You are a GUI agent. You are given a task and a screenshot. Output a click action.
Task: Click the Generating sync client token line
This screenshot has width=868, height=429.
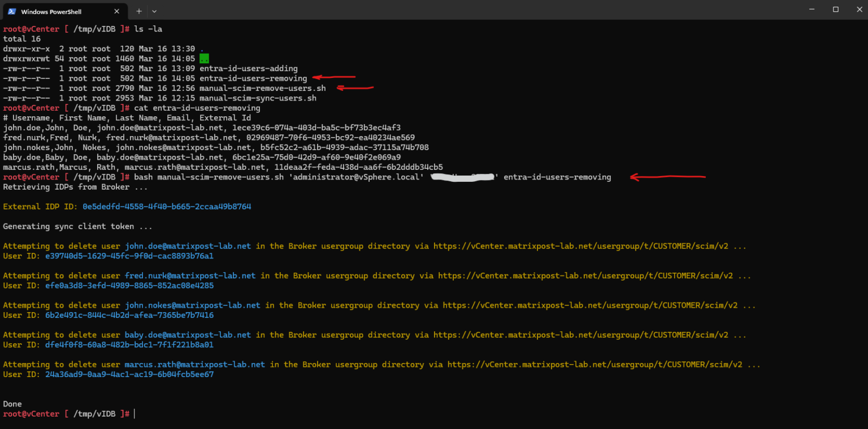75,226
